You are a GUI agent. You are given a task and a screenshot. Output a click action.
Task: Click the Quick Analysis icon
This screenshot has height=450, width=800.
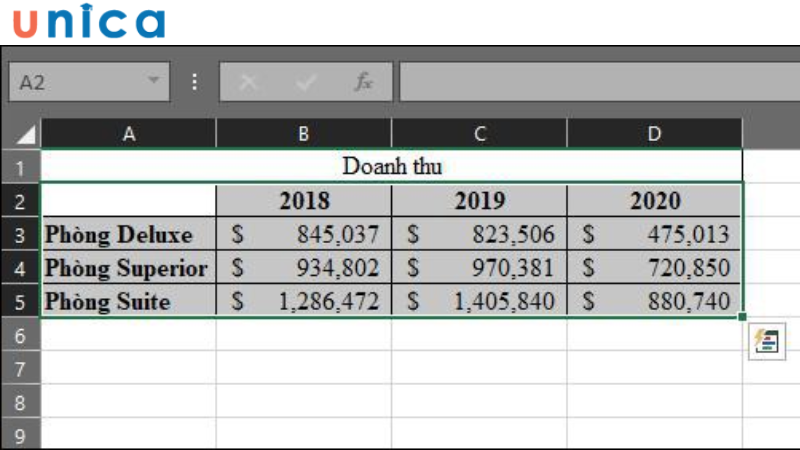click(x=767, y=341)
